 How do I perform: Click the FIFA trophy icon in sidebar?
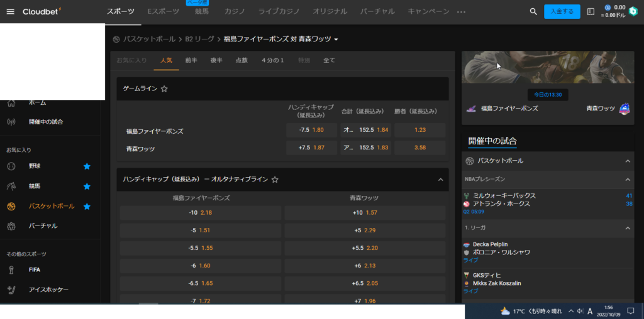click(x=11, y=270)
